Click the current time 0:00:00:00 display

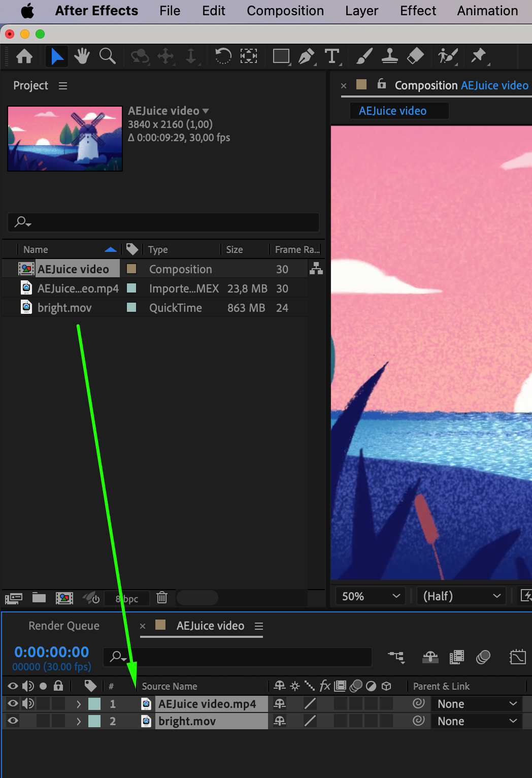pos(52,652)
